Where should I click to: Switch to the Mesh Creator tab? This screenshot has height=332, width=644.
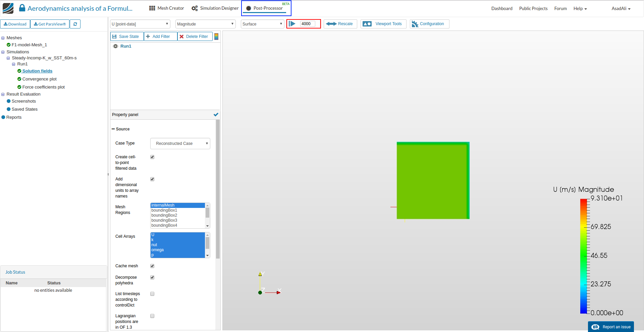coord(167,8)
